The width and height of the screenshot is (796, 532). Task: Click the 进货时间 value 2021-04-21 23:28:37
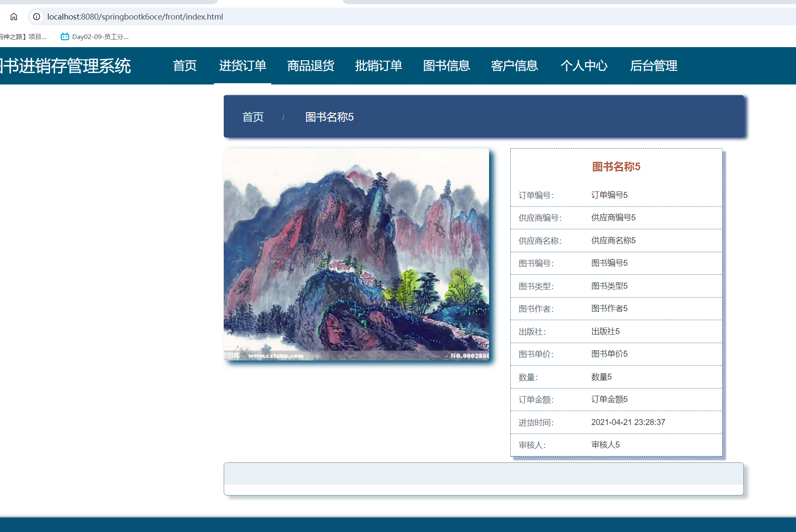coord(628,422)
